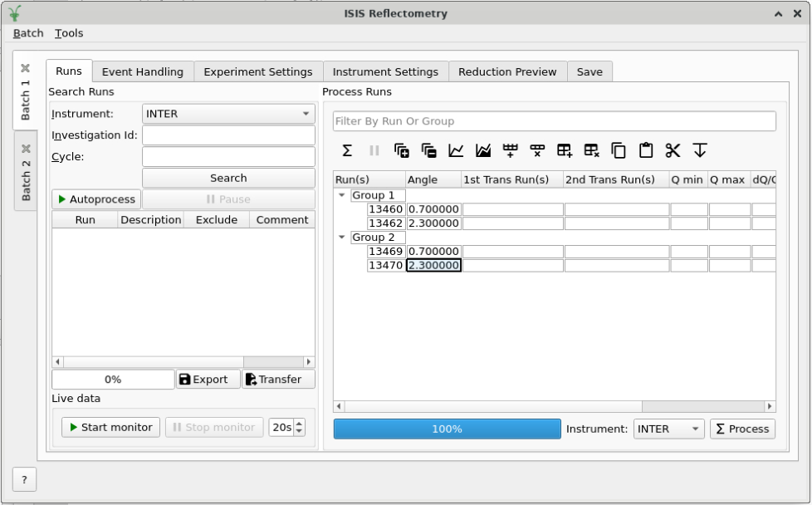Click the Paste clipboard icon
The image size is (812, 505).
(646, 150)
